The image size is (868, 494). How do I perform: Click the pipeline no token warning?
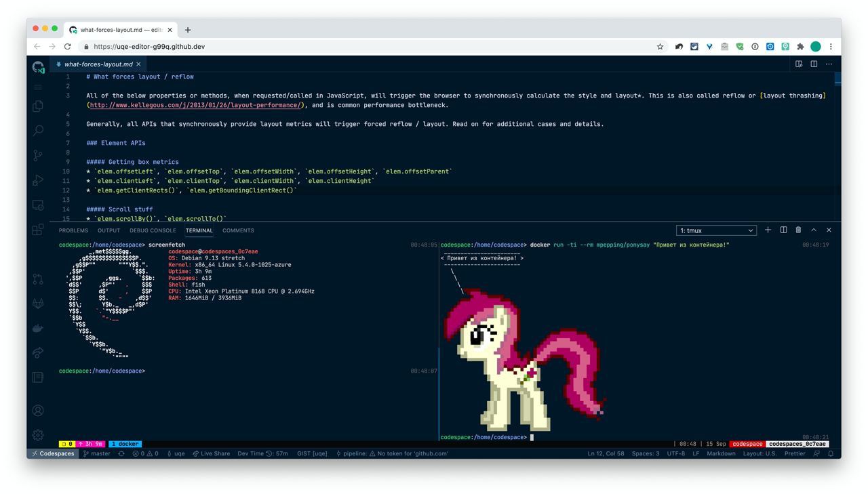392,453
